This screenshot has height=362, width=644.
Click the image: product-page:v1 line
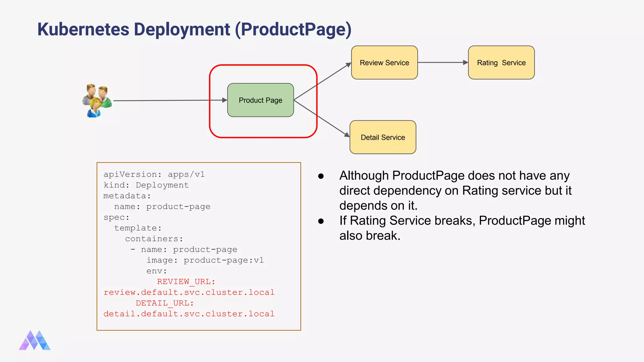pos(205,260)
